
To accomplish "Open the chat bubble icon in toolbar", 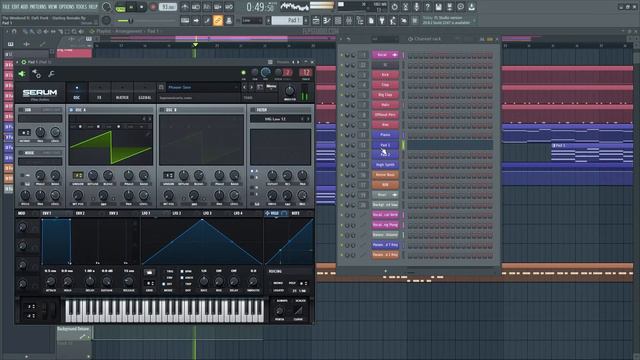I will pos(460,7).
